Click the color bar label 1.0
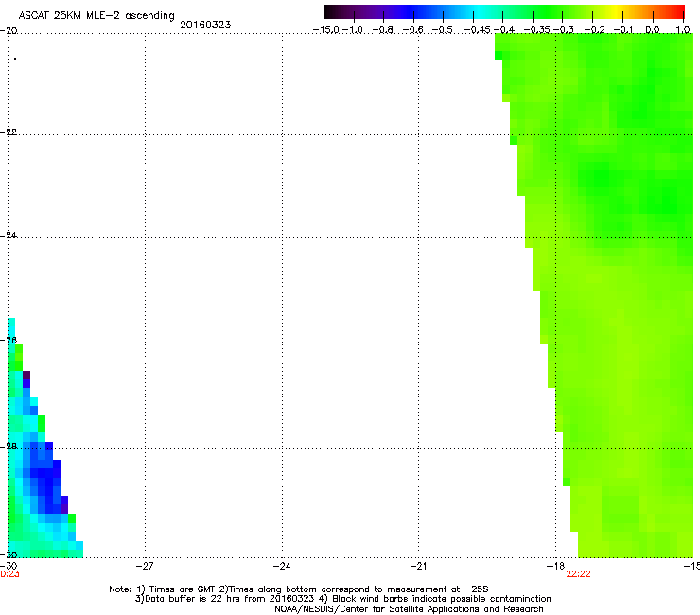The height and width of the screenshot is (615, 700). coord(683,30)
